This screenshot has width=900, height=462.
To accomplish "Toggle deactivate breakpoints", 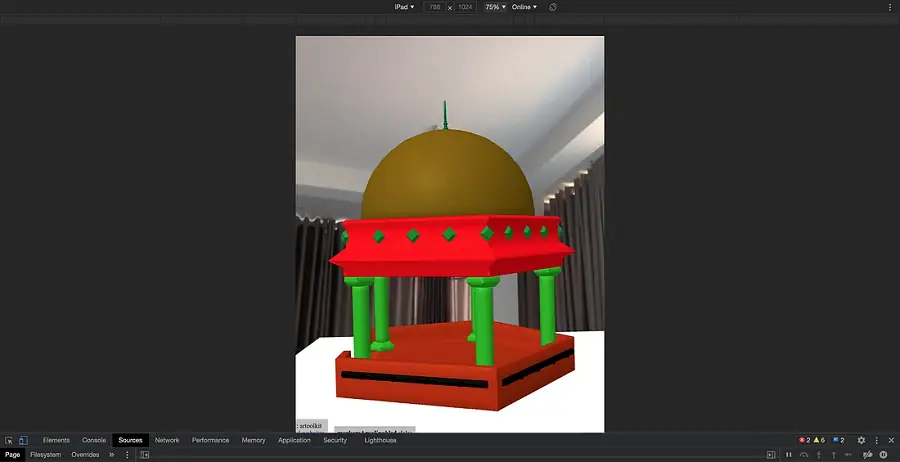I will [x=868, y=455].
